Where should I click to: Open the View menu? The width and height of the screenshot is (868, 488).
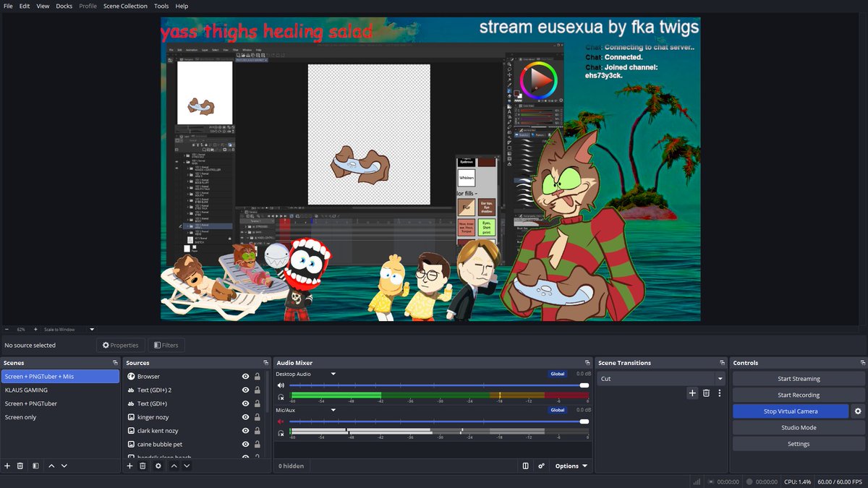(x=43, y=6)
